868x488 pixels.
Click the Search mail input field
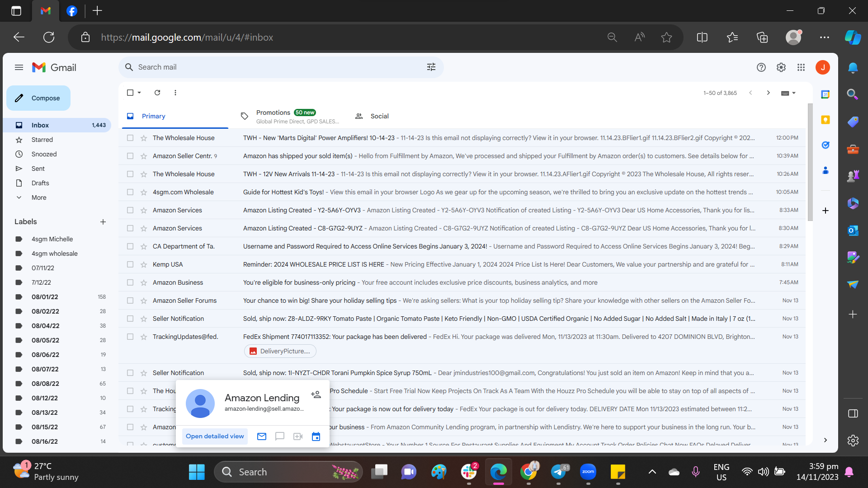(278, 67)
